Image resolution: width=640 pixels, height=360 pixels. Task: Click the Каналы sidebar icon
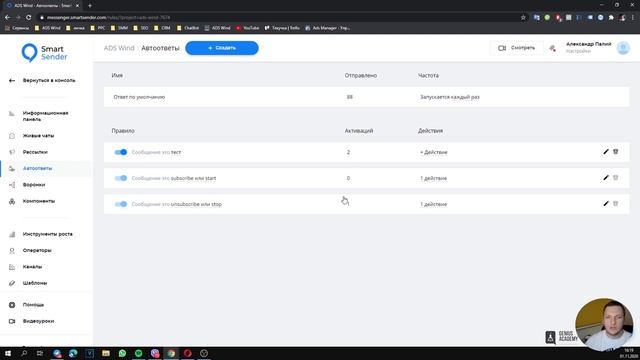click(x=12, y=267)
